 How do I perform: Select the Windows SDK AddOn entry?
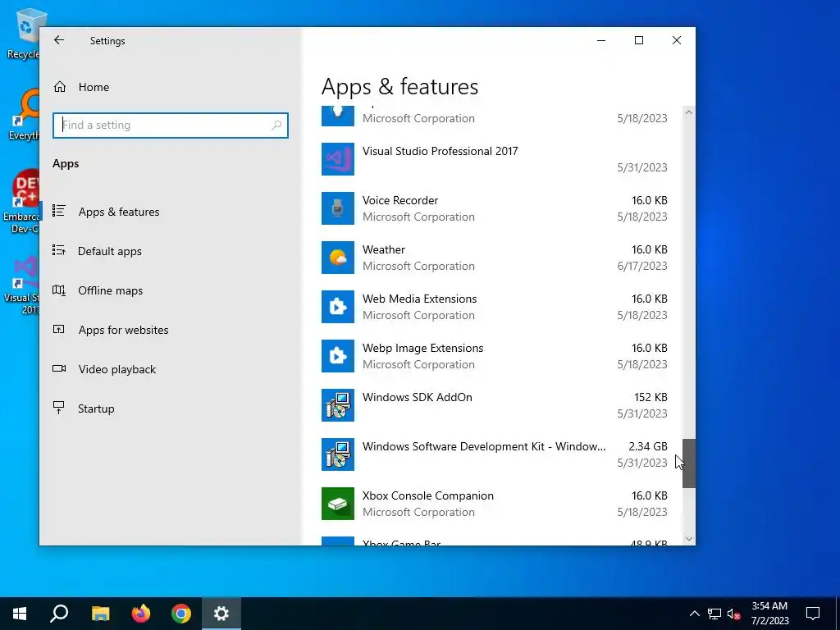495,405
